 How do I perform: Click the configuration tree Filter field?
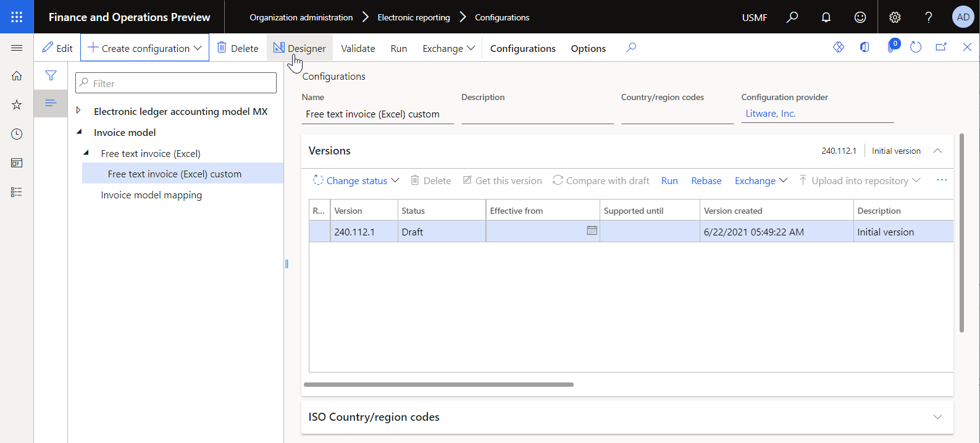(176, 83)
